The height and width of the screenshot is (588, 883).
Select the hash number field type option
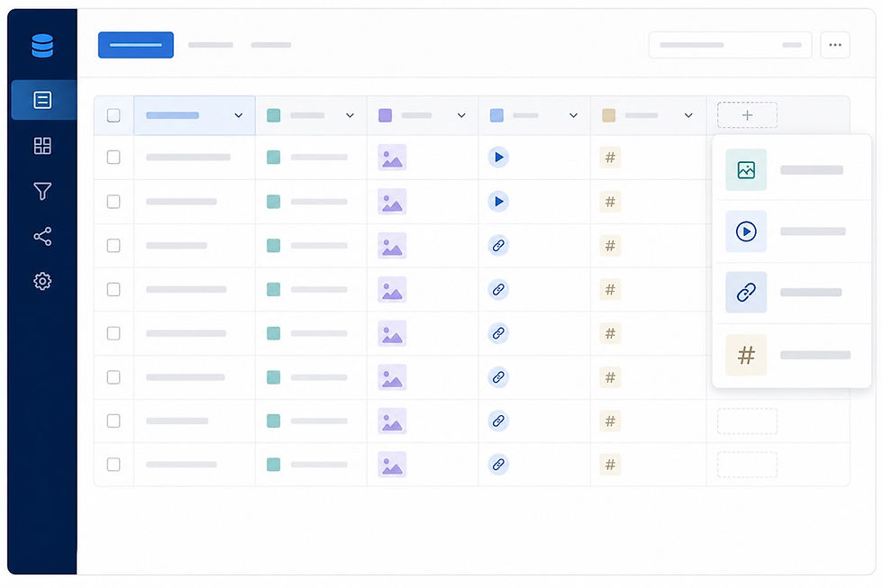792,355
